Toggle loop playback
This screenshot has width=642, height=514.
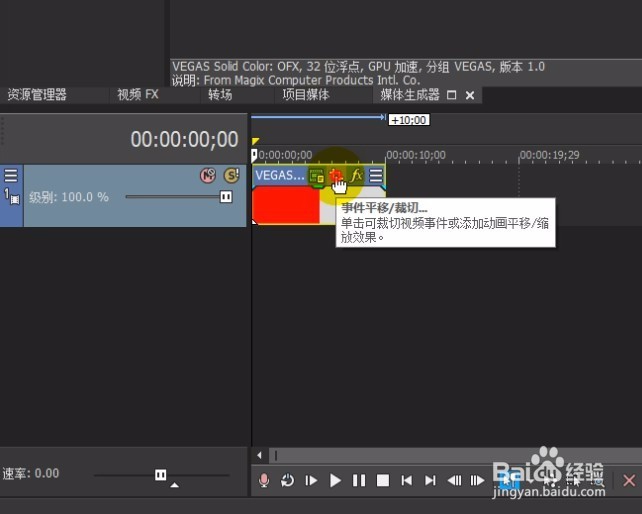point(287,480)
